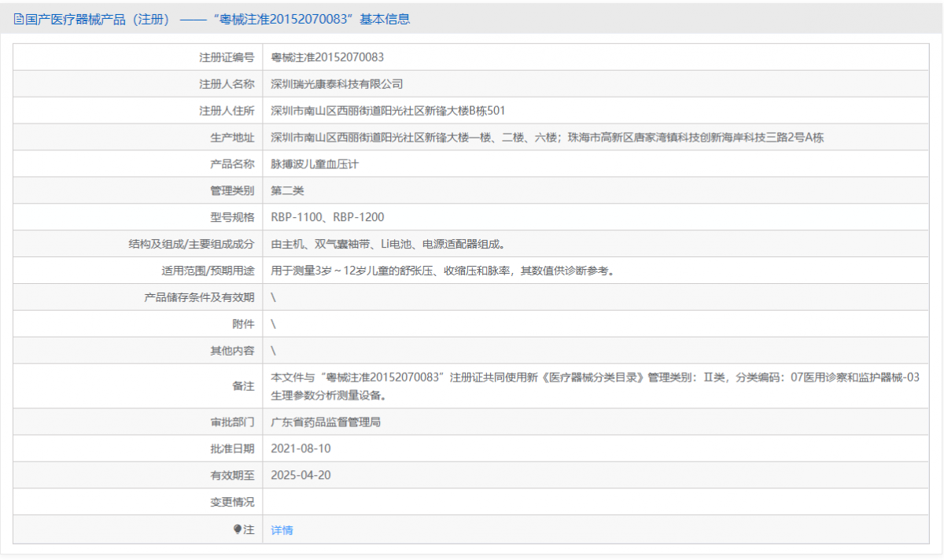The image size is (944, 560).
Task: Select production address mentioning 珠海市高新区
Action: click(x=547, y=138)
